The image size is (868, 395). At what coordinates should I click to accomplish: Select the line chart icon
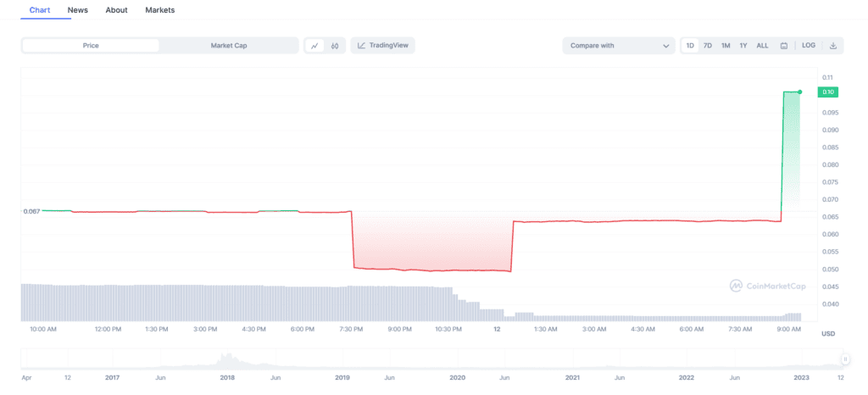(x=314, y=46)
